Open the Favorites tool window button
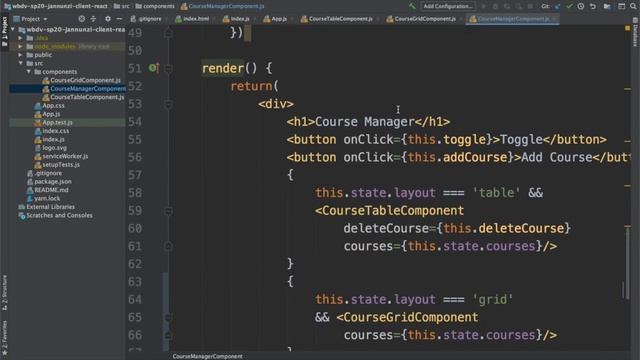Screen dimensions: 640x360 pyautogui.click(x=4, y=338)
